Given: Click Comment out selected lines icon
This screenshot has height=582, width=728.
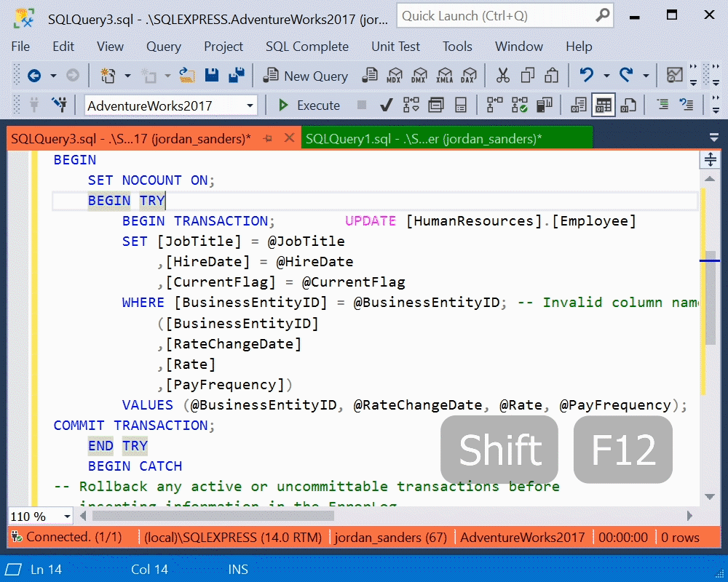Looking at the screenshot, I should (x=663, y=105).
